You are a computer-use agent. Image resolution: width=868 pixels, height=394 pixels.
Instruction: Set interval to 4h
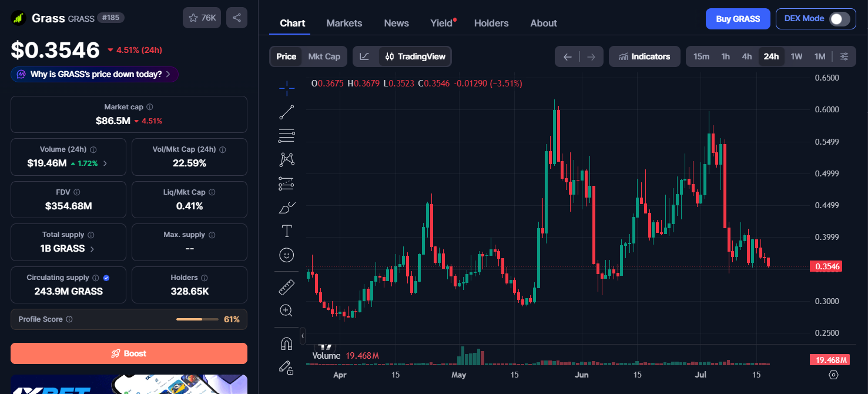coord(746,56)
